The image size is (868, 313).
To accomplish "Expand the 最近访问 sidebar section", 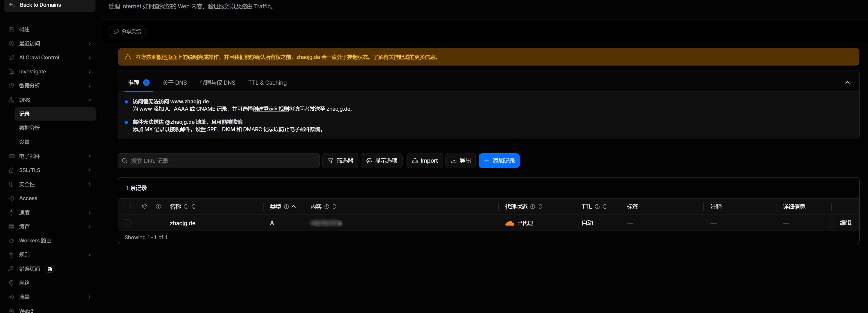I will click(x=89, y=43).
